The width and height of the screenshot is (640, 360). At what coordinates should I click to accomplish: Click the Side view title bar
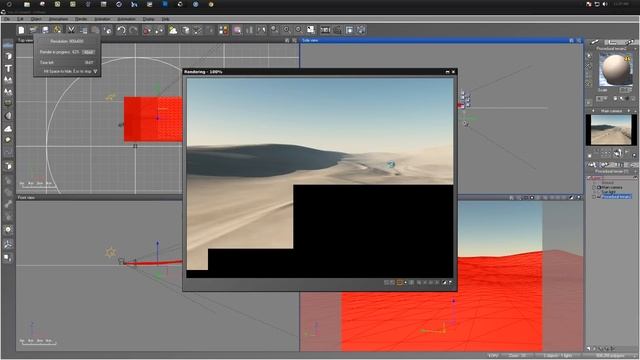tap(441, 40)
